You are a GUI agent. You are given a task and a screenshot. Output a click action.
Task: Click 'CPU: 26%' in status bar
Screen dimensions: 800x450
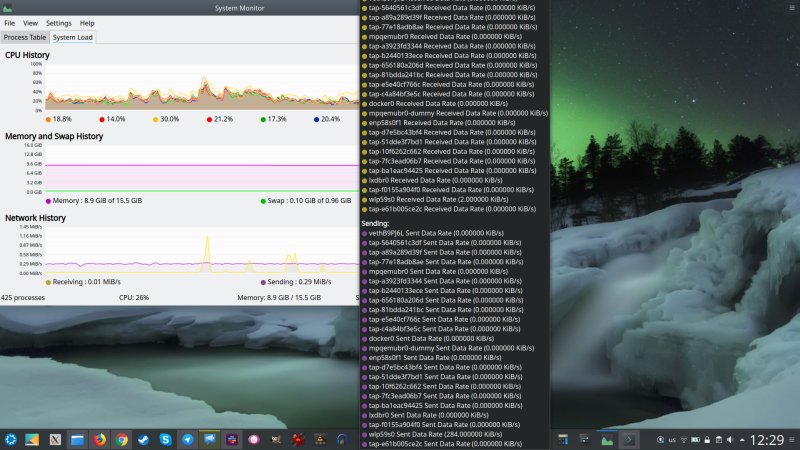coord(134,297)
